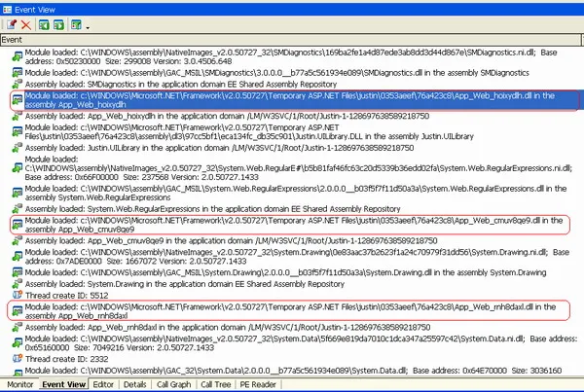
Task: Click the icon of the Justin.UILibrary.DLL module row
Action: tap(18, 131)
